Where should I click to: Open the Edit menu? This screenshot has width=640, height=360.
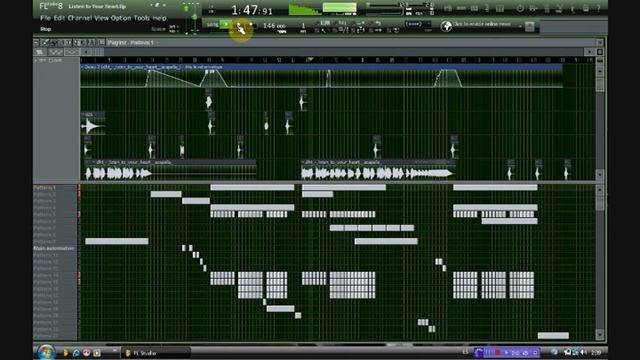point(59,18)
